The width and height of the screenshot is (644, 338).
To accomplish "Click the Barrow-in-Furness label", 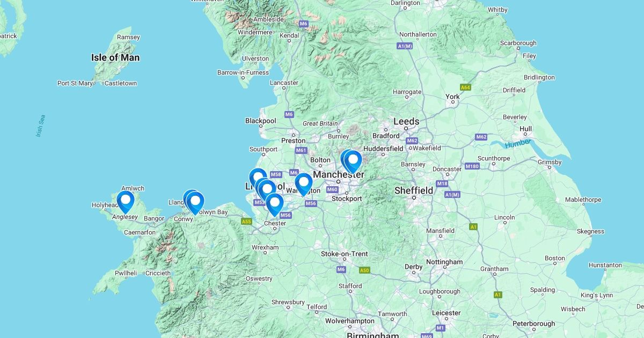I will [243, 72].
